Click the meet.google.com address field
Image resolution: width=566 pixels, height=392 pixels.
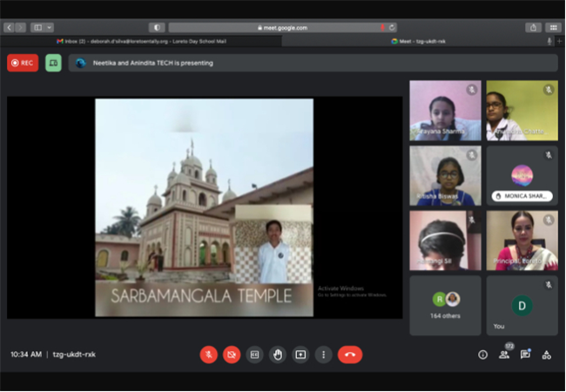click(x=282, y=27)
